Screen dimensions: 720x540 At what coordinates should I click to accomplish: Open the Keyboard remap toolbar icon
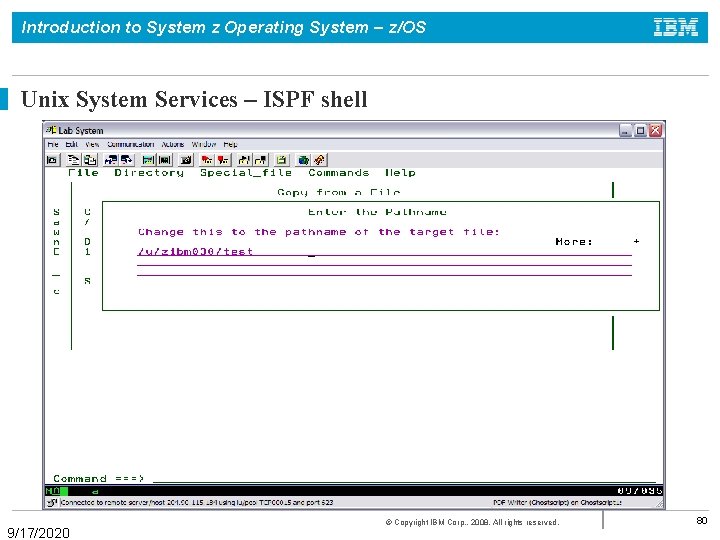click(186, 160)
